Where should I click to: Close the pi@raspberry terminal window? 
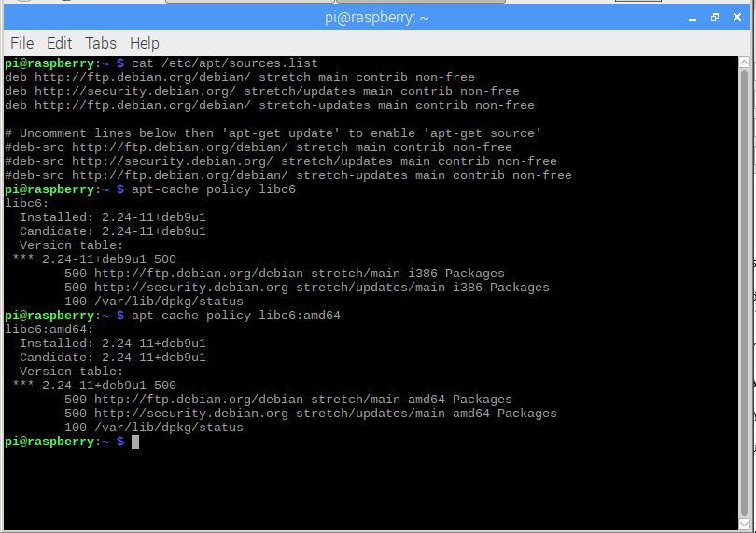[737, 18]
